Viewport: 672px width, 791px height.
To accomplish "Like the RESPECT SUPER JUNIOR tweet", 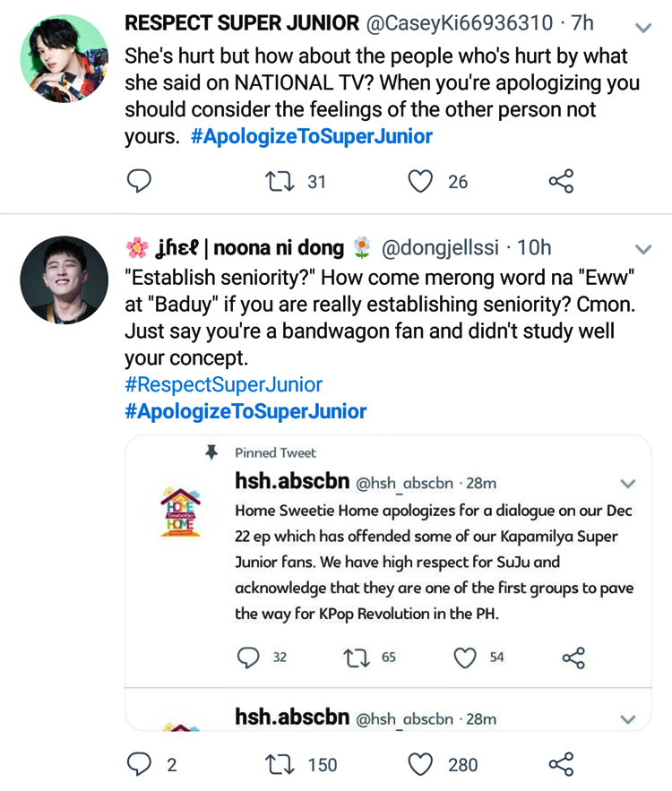I will pyautogui.click(x=420, y=182).
